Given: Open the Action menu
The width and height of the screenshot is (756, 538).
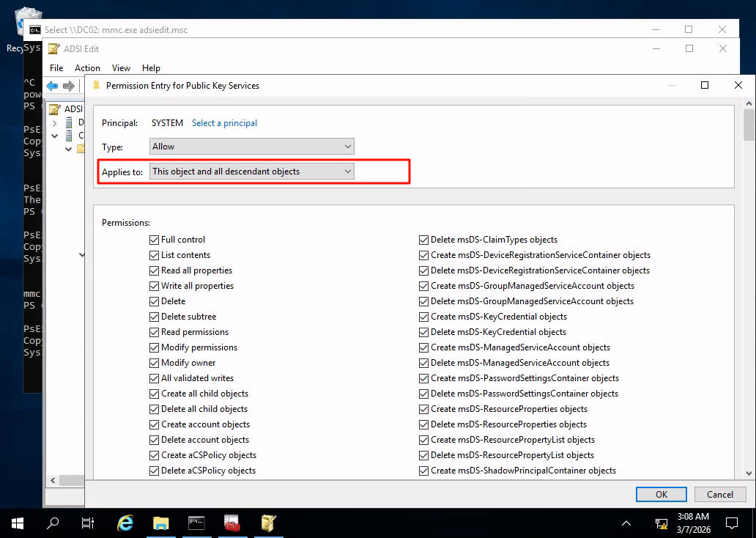Looking at the screenshot, I should pyautogui.click(x=87, y=68).
